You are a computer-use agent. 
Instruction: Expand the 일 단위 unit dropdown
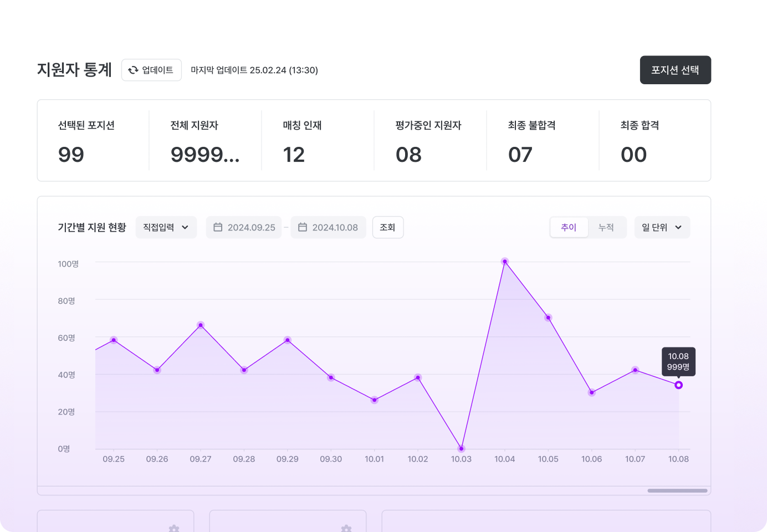662,227
